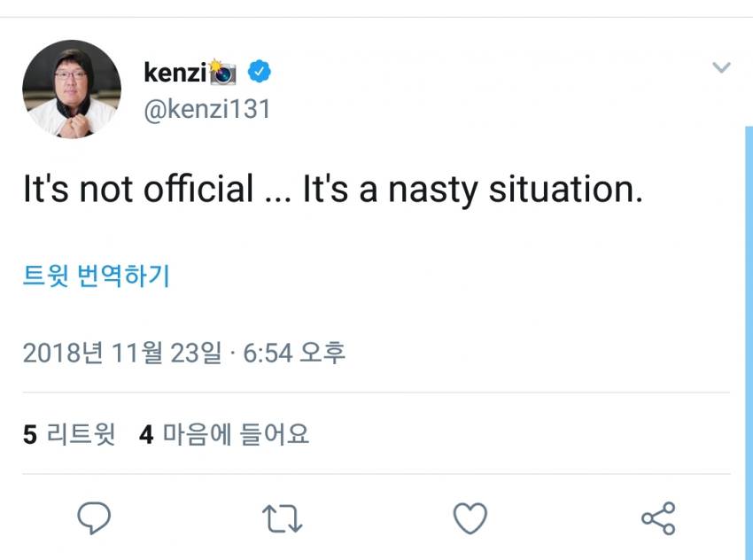Screen dimensions: 753x560
Task: Retweet this tweet using the arrows icon
Action: [x=283, y=519]
